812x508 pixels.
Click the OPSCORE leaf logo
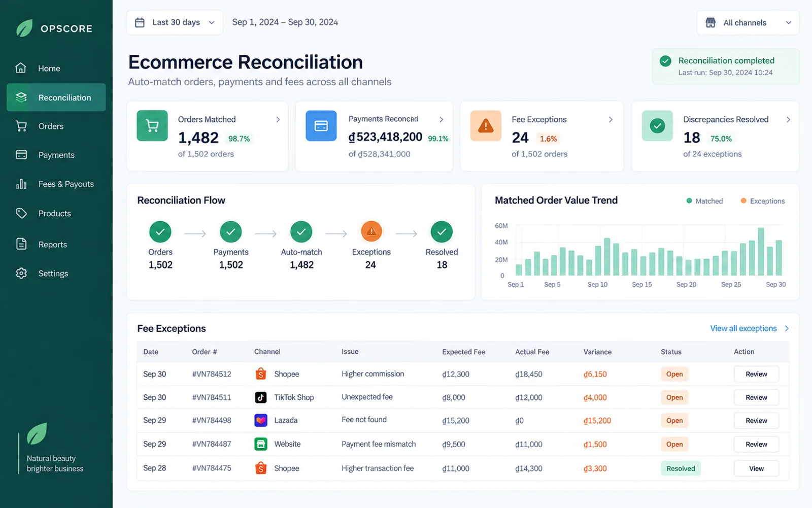(x=24, y=28)
